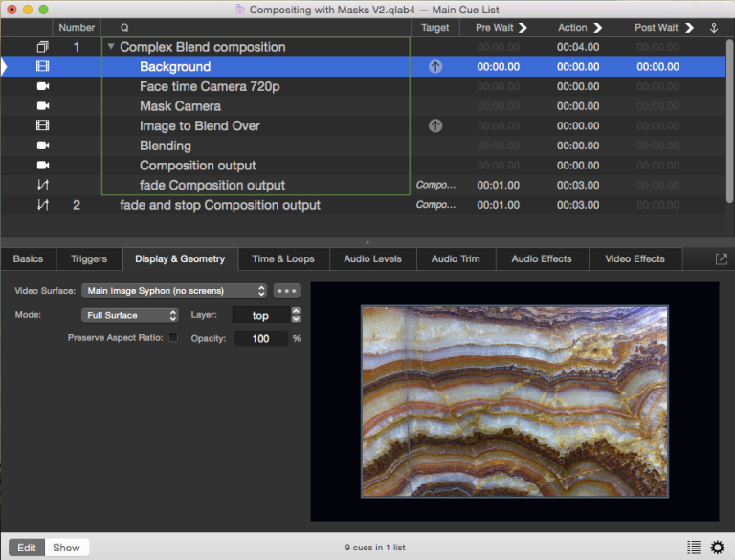Click the Opacity input field
Viewport: 735px width, 560px height.
(x=260, y=338)
